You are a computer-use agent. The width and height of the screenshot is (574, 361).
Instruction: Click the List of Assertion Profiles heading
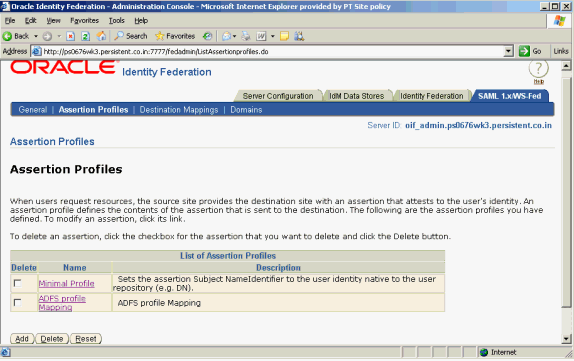228,256
